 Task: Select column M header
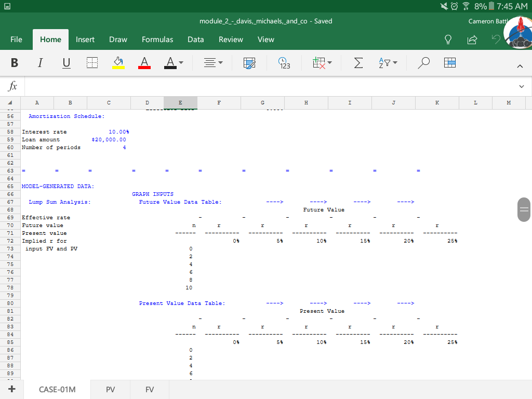click(509, 103)
